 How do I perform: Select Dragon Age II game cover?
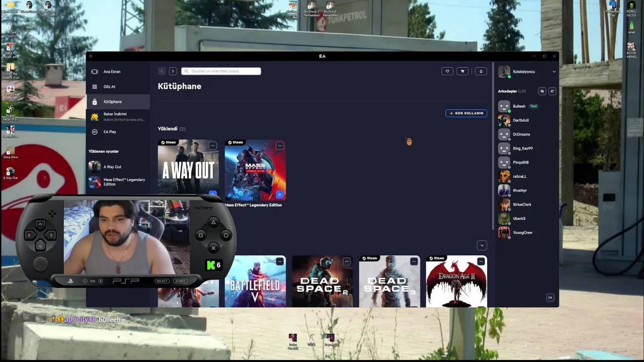coord(456,282)
